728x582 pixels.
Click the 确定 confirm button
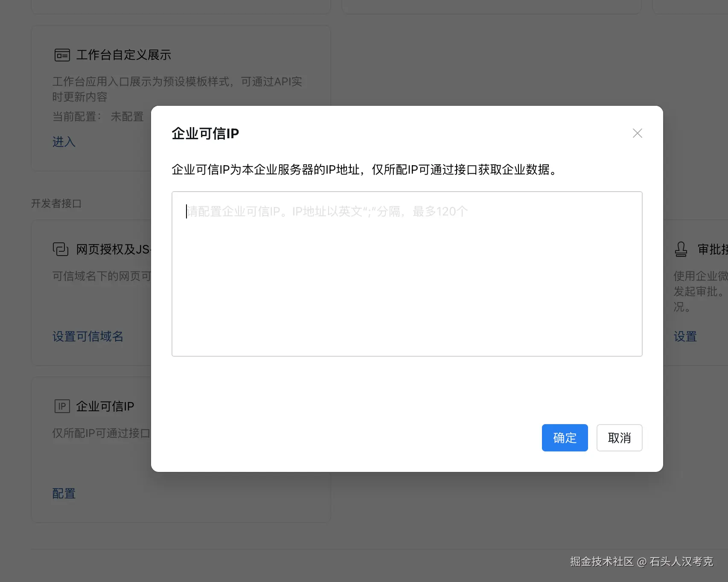coord(565,437)
